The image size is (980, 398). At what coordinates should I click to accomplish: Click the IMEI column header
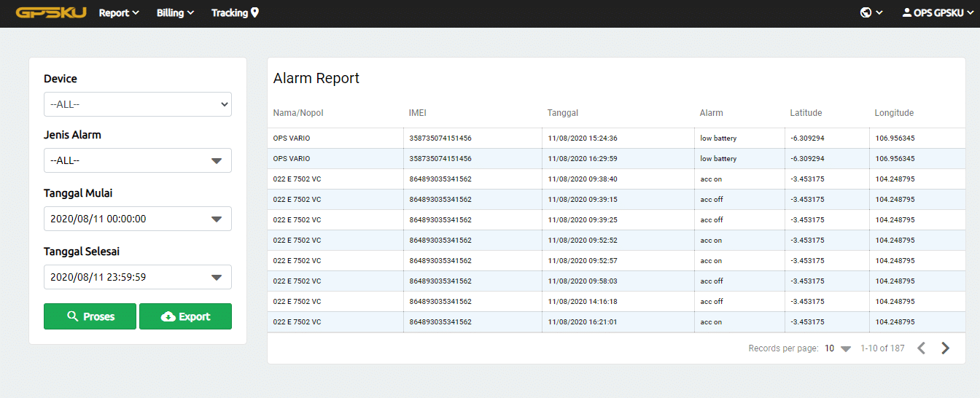[417, 113]
